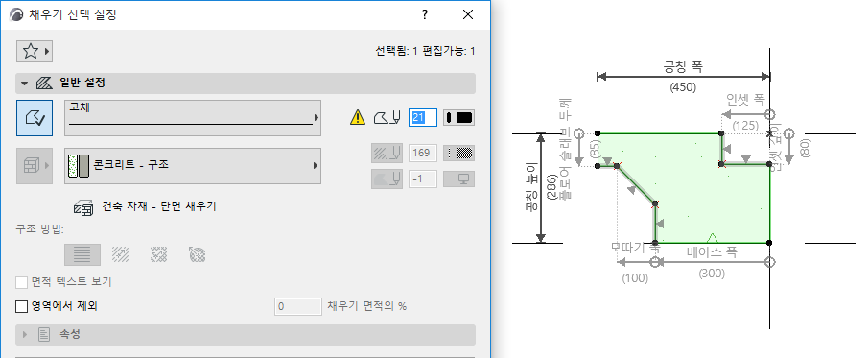Image resolution: width=868 pixels, height=358 pixels.
Task: Close the 채우기 선택 설정 dialog
Action: pyautogui.click(x=468, y=15)
